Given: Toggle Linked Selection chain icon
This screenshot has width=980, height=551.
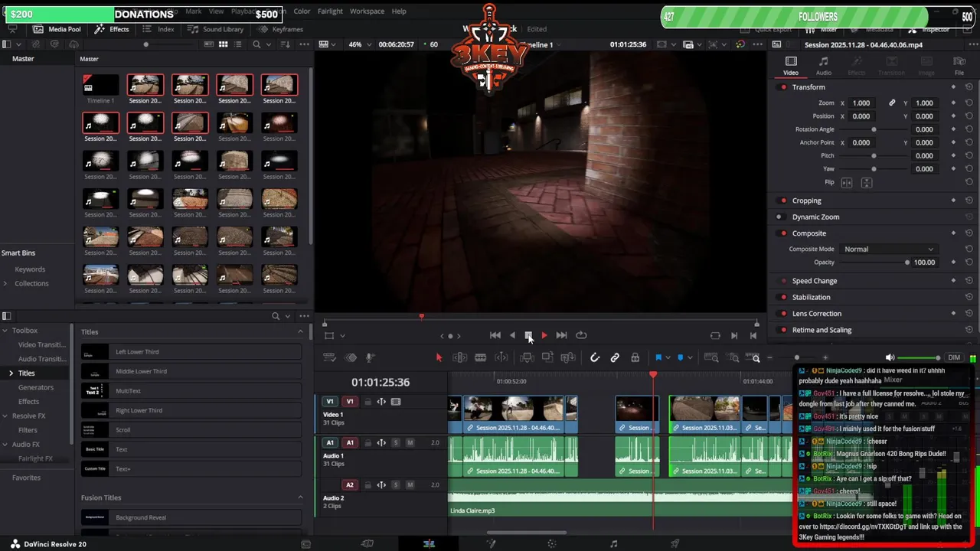Looking at the screenshot, I should tap(615, 357).
